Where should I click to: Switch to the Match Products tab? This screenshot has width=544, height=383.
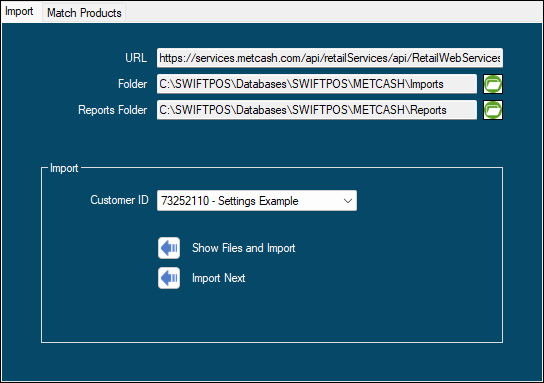pyautogui.click(x=84, y=13)
